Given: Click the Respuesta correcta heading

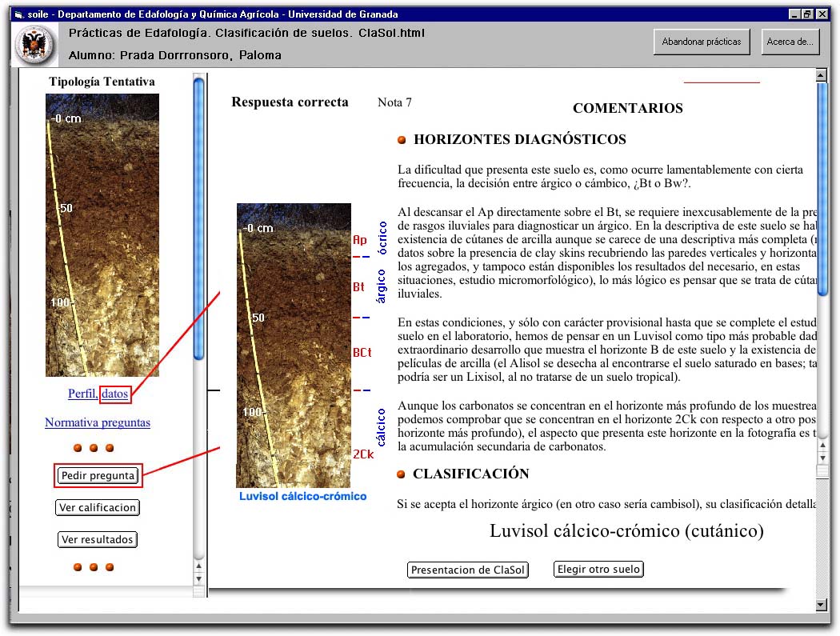Looking at the screenshot, I should (x=290, y=102).
